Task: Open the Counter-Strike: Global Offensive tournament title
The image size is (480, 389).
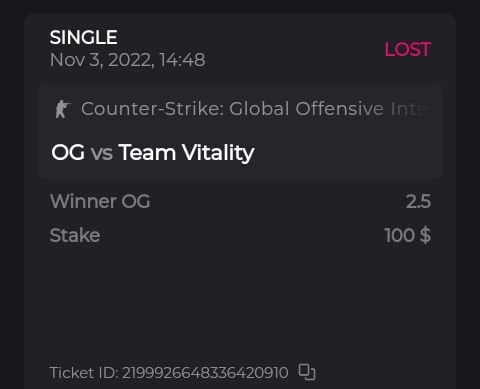Action: 254,109
